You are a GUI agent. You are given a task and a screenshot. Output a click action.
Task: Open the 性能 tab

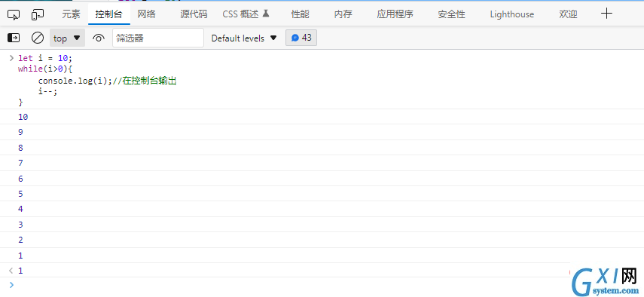300,14
